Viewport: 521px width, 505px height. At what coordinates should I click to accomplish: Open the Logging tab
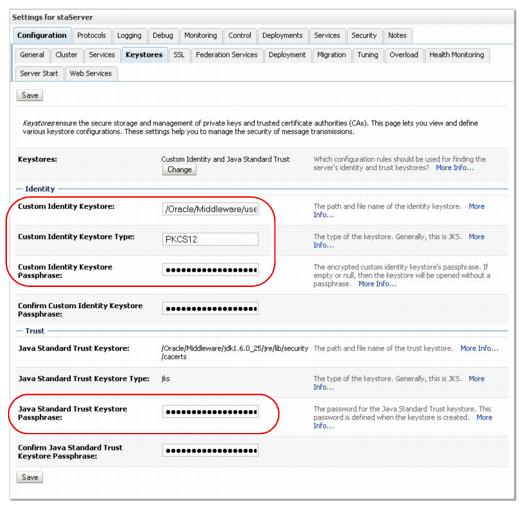pos(129,35)
